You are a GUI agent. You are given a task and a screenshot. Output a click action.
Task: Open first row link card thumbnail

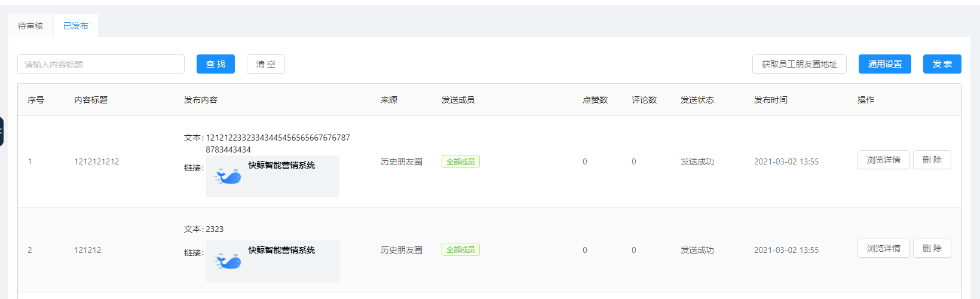(272, 176)
